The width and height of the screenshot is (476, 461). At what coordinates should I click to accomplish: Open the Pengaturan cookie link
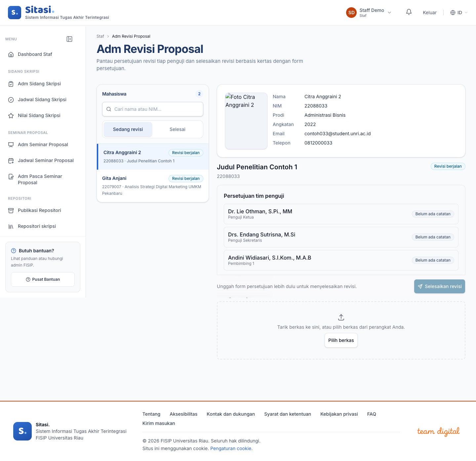231,448
